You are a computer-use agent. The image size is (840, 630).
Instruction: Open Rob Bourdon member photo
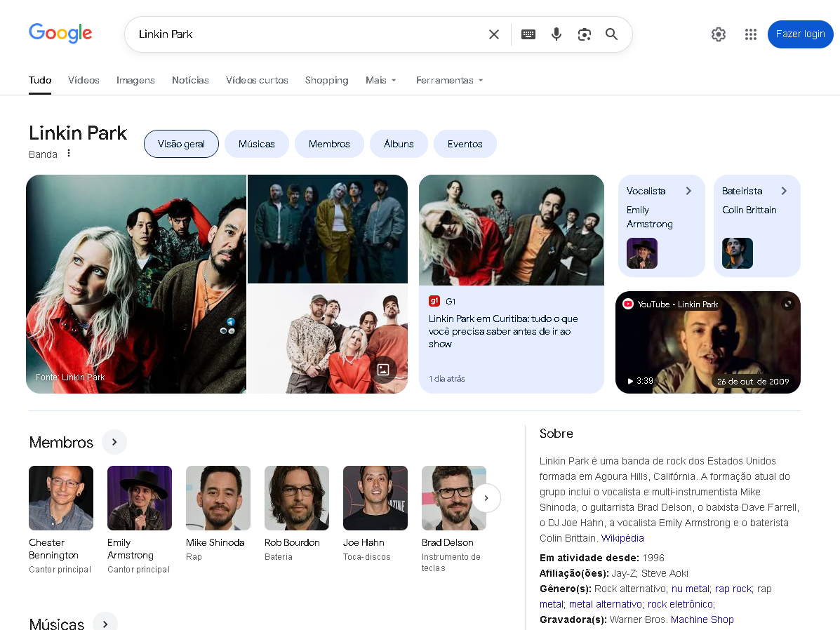click(x=297, y=497)
